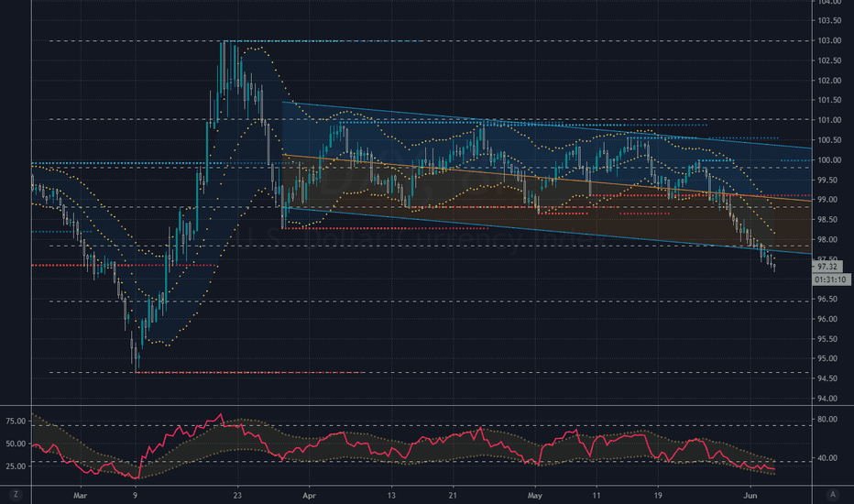Click the 95.00 price scale value
The height and width of the screenshot is (504, 854).
pos(827,358)
